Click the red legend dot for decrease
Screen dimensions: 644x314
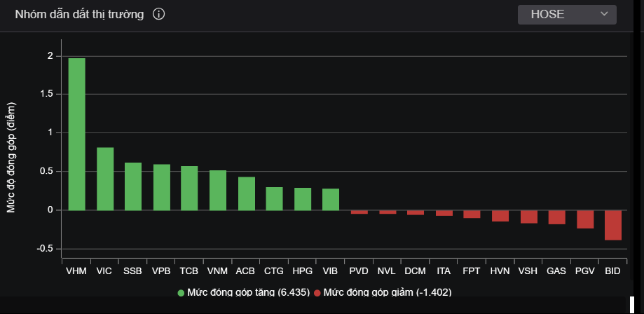317,292
